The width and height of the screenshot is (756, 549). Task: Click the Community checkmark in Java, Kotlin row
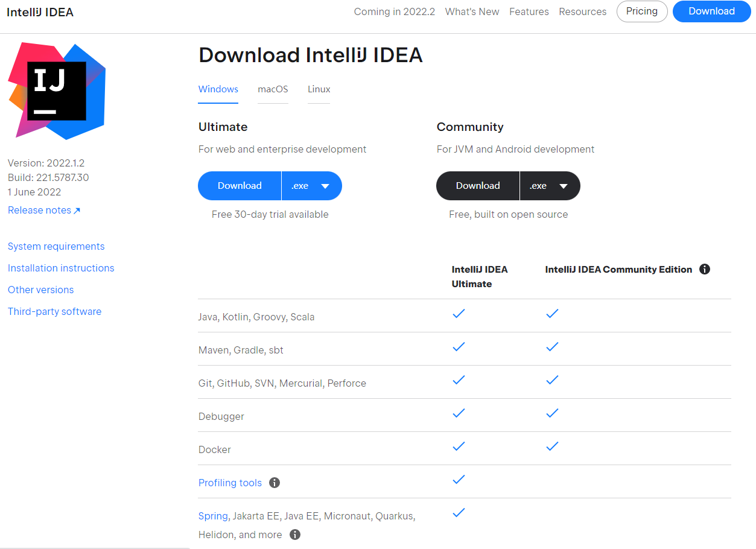coord(552,314)
